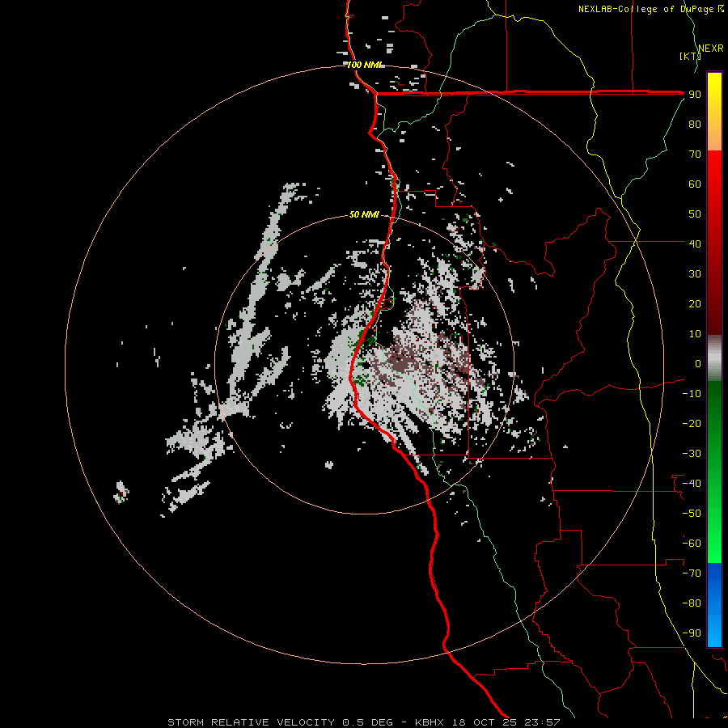This screenshot has width=728, height=728.
Task: Click the 70 value on velocity scale
Action: [695, 154]
